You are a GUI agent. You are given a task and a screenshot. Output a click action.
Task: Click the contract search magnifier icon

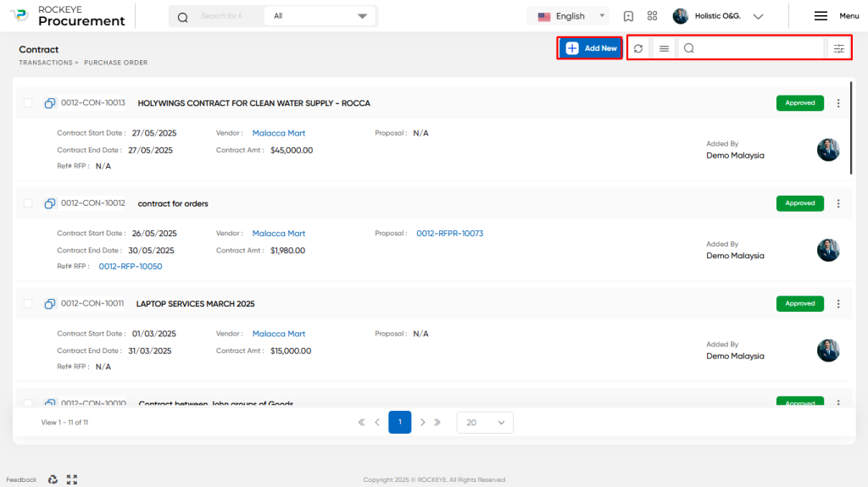[x=689, y=49]
